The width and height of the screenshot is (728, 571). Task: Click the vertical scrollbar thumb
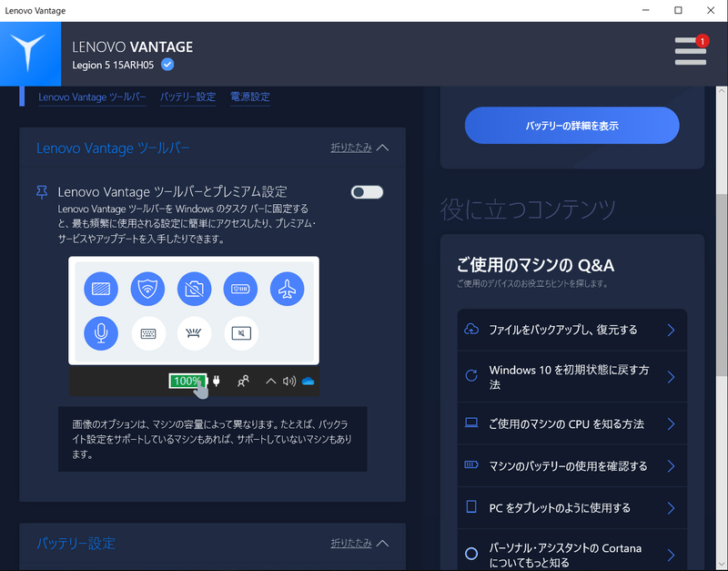pos(721,284)
